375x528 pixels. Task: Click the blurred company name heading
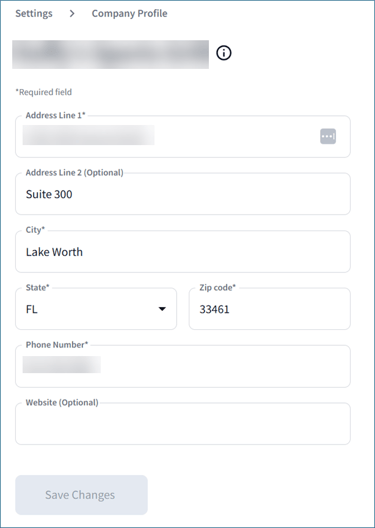[x=110, y=55]
